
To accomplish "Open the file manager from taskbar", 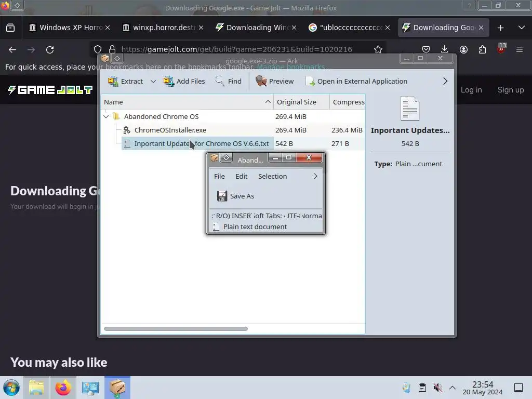I will (x=36, y=388).
